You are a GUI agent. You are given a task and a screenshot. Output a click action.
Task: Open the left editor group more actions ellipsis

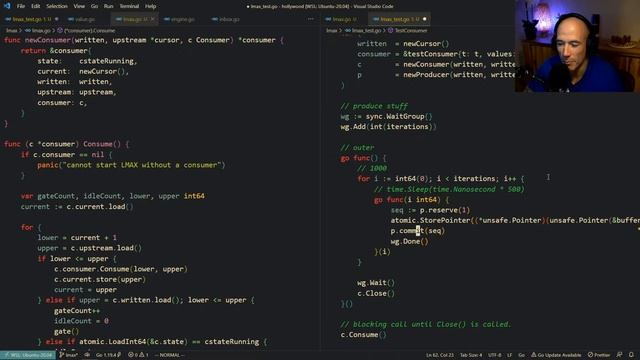coord(311,19)
